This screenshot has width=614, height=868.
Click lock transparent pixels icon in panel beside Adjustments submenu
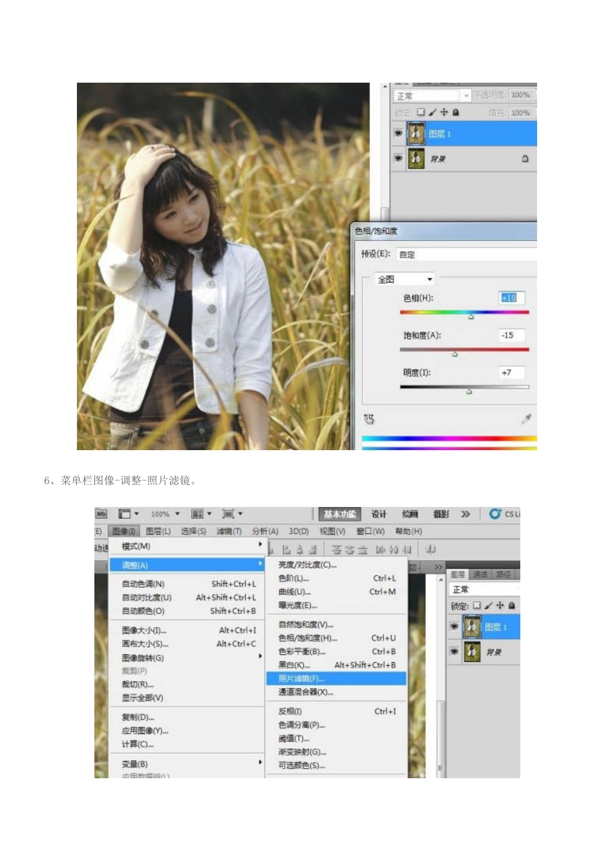coord(477,606)
